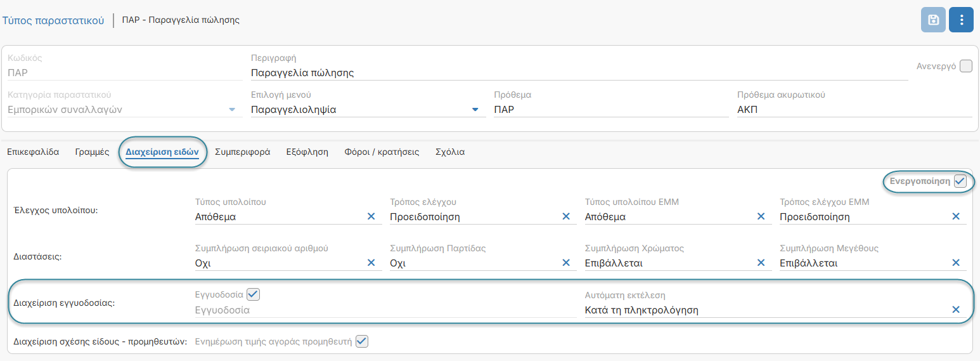Clear Συμπλήρωση Μεγέθους value
The image size is (980, 361).
click(x=956, y=263)
